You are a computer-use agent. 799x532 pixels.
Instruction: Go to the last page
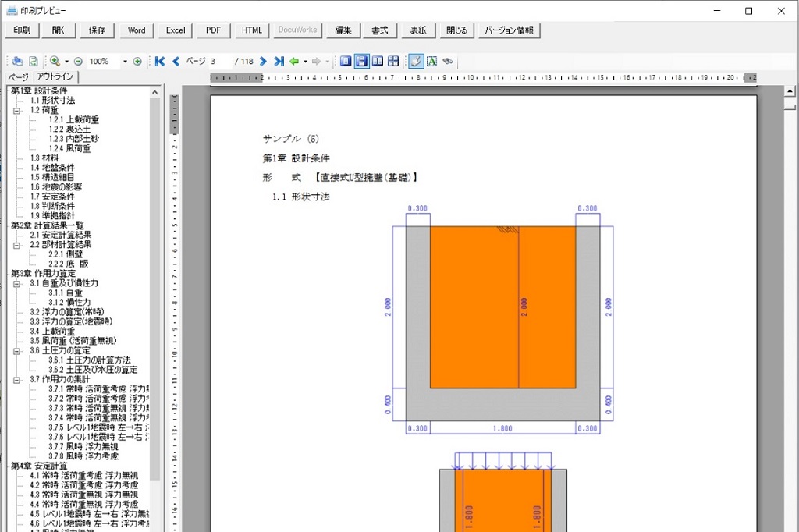[x=279, y=61]
